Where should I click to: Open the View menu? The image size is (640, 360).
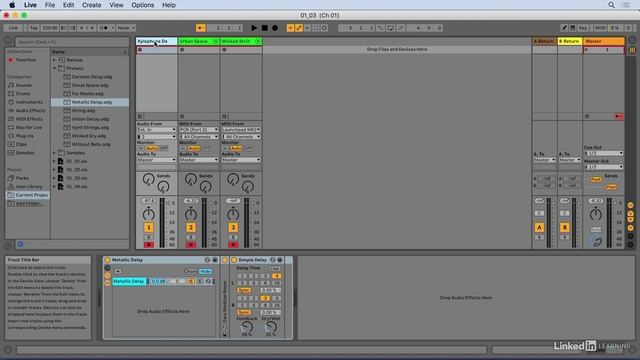(116, 5)
